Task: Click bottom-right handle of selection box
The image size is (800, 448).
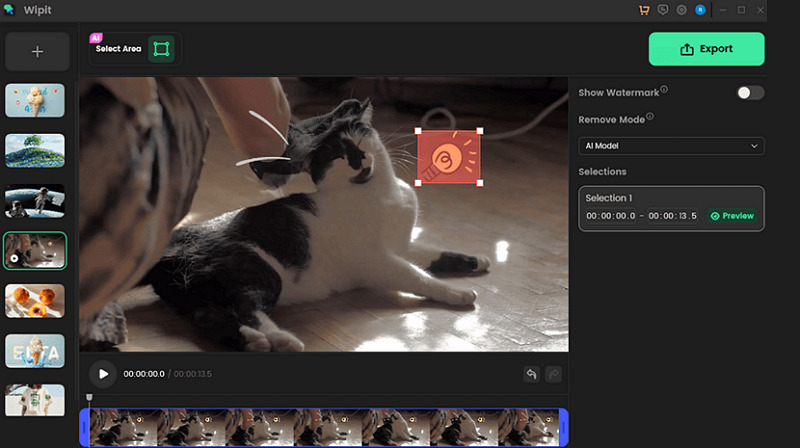Action: (480, 183)
